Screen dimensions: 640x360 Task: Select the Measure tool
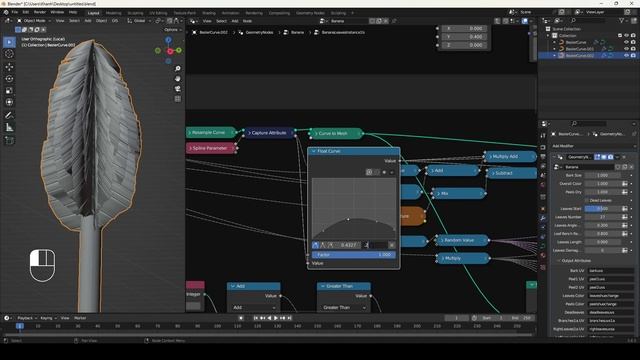(x=9, y=128)
